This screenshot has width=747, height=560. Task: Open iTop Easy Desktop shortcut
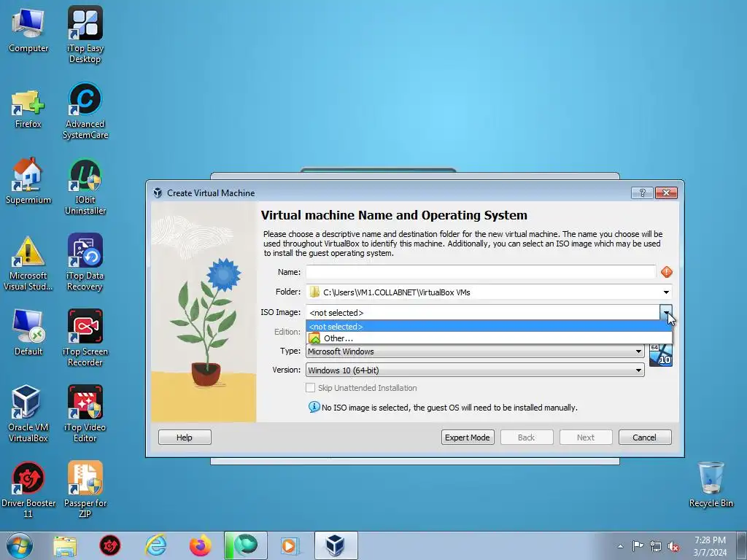click(85, 34)
